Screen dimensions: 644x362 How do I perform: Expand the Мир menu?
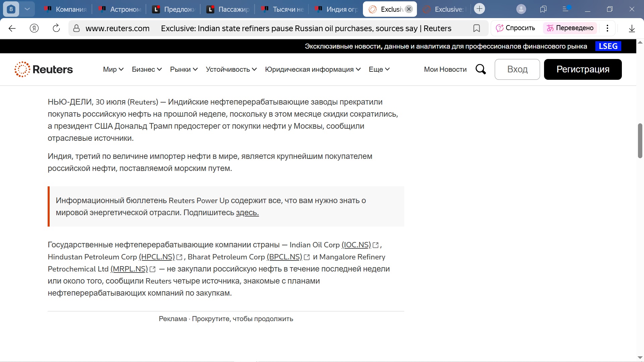tap(113, 69)
